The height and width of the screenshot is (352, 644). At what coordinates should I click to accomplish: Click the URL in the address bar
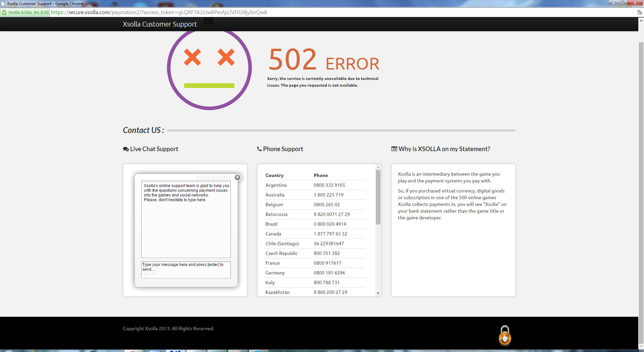[159, 12]
